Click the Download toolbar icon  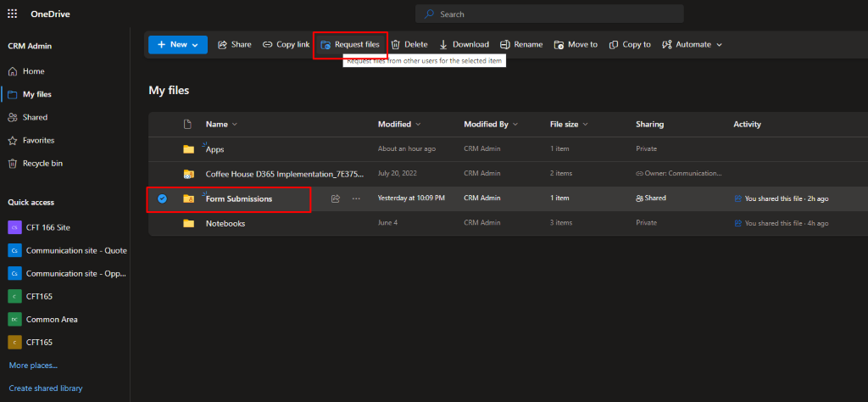tap(443, 45)
